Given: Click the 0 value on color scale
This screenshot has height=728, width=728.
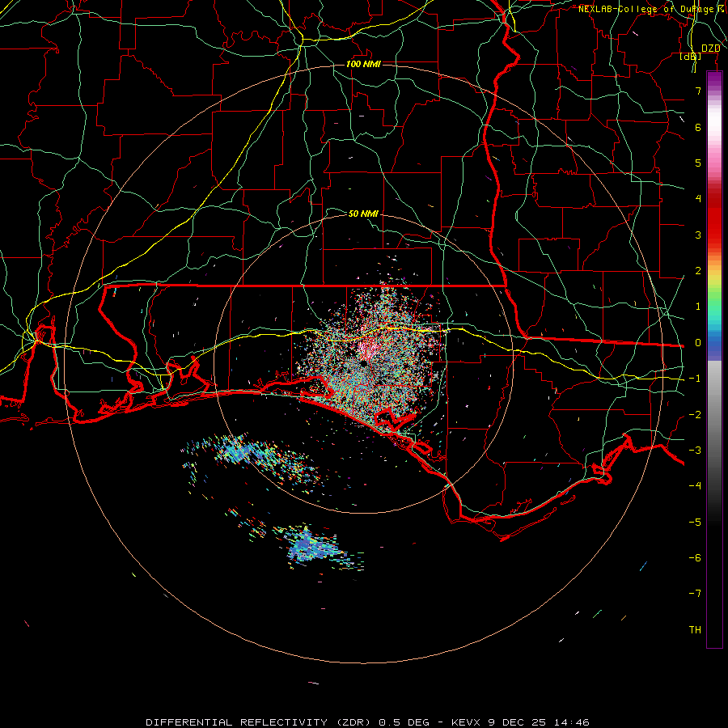Looking at the screenshot, I should tap(698, 343).
